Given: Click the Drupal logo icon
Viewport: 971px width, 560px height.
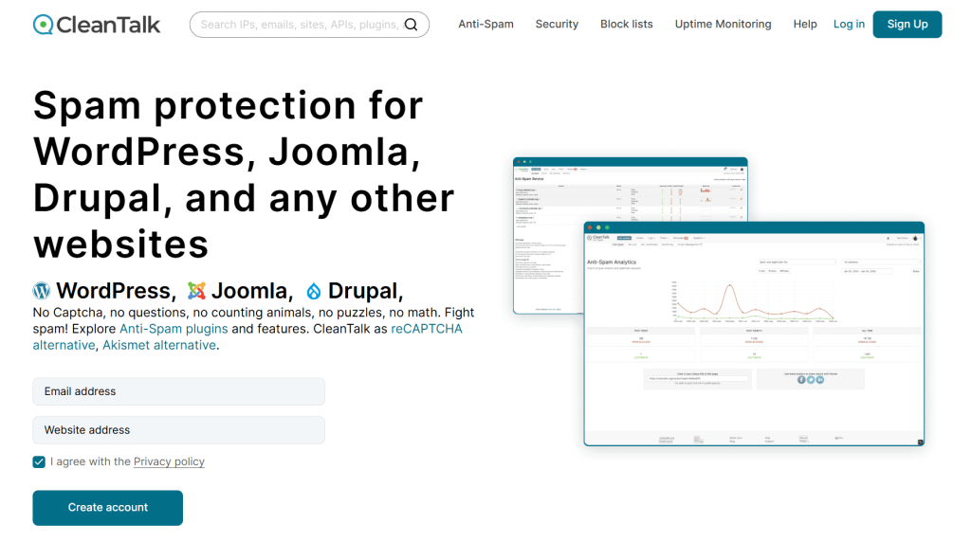Looking at the screenshot, I should pyautogui.click(x=314, y=291).
